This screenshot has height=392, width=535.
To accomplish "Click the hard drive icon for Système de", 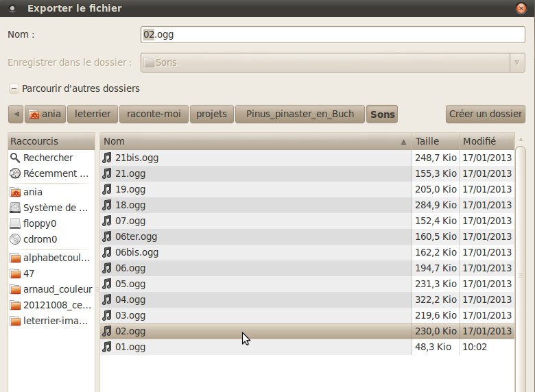I will [x=15, y=208].
